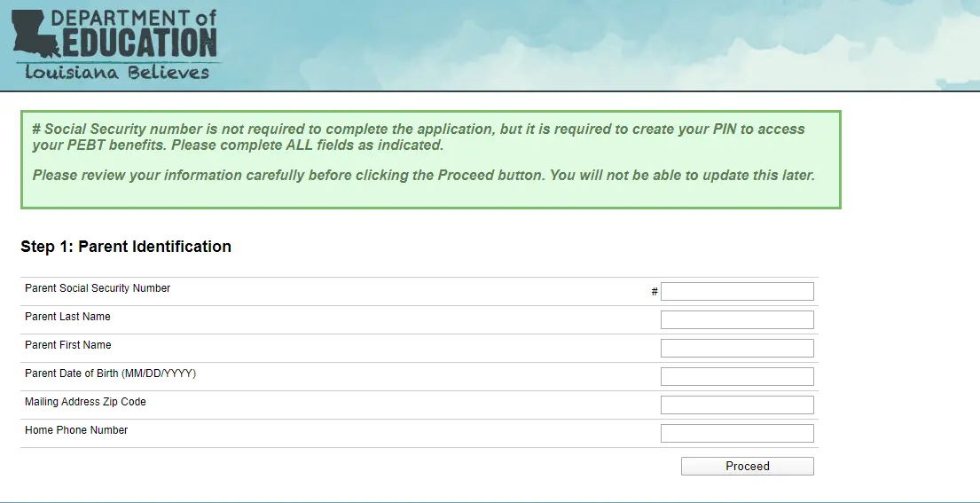Click the Parent First Name label

tap(68, 345)
